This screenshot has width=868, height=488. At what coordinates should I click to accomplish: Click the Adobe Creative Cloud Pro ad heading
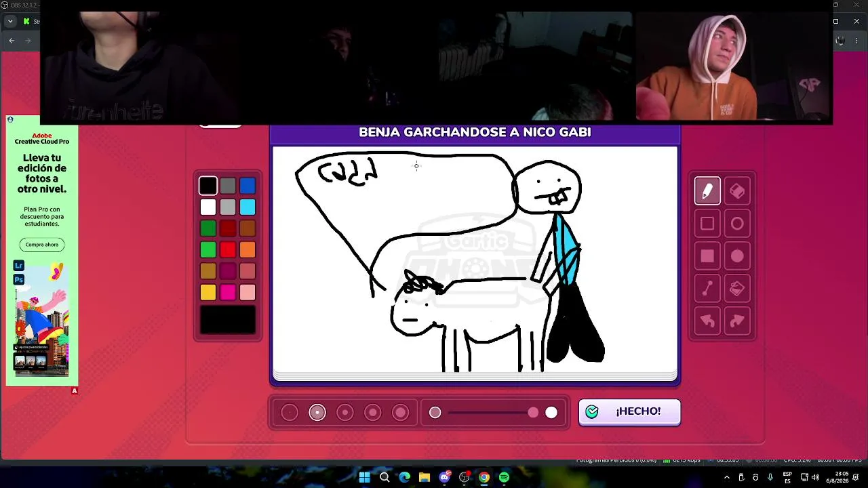tap(42, 138)
